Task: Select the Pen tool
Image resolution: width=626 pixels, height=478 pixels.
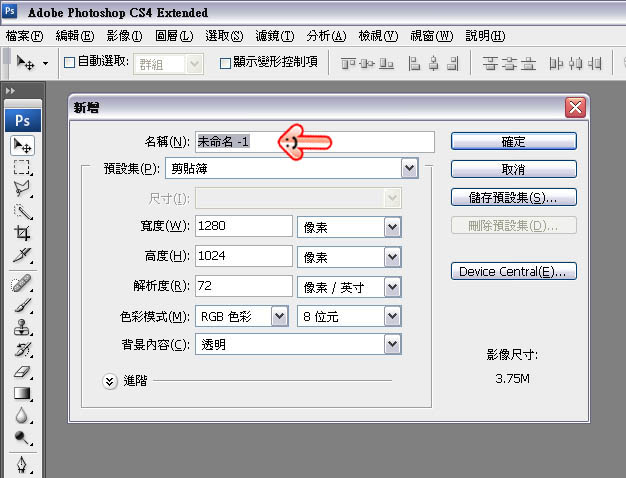Action: click(x=22, y=465)
